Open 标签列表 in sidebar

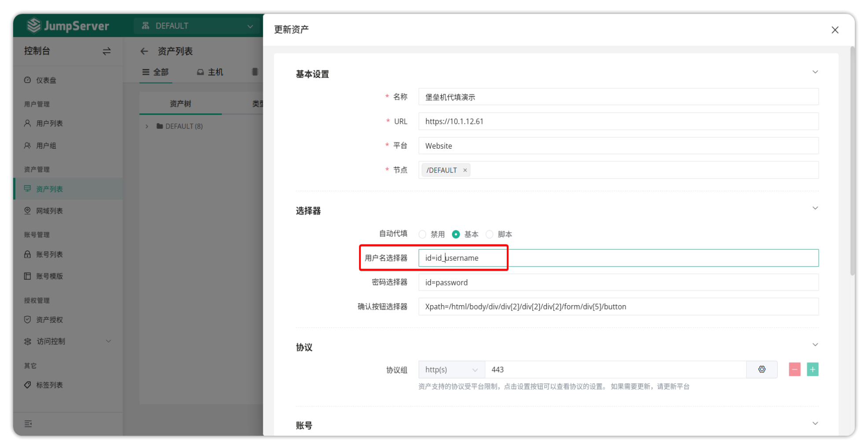click(49, 385)
